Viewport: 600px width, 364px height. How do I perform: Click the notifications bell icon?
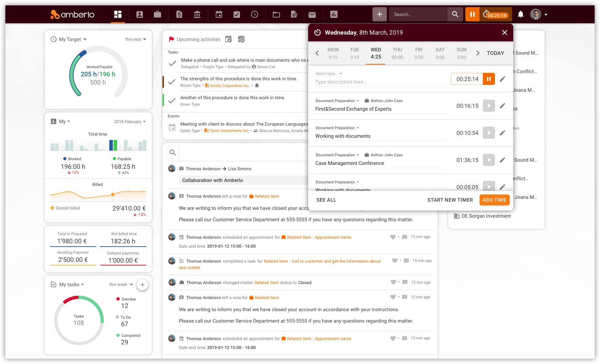(521, 14)
